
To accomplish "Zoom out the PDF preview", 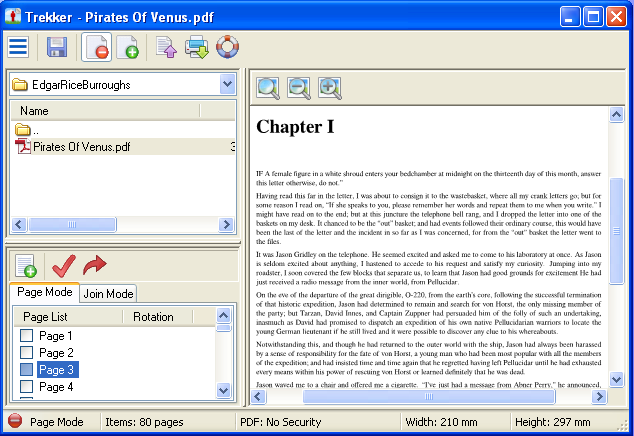I will click(x=299, y=88).
